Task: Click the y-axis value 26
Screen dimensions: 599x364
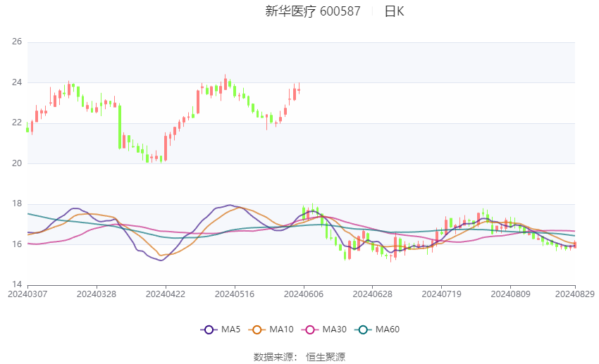Action: pos(17,42)
